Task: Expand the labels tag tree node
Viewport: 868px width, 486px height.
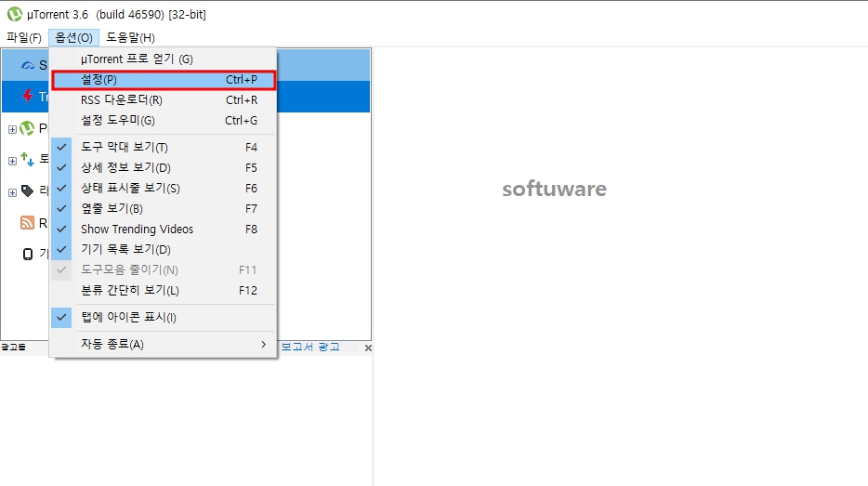Action: click(12, 192)
